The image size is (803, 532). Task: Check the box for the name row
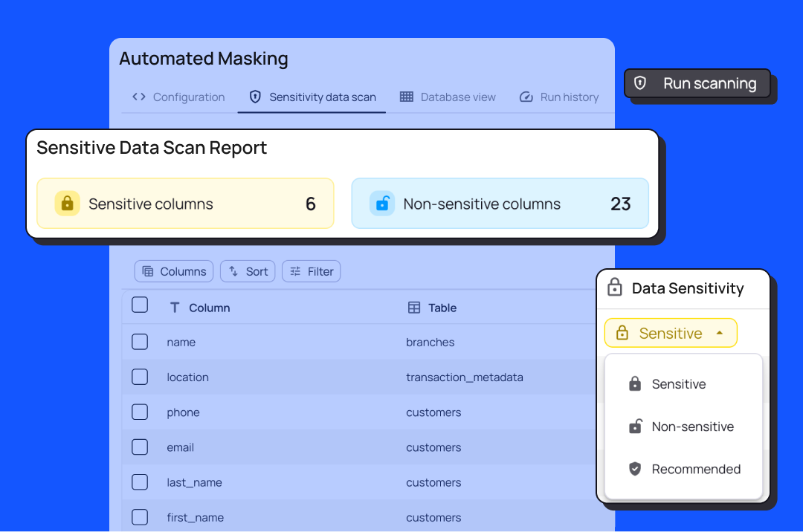[140, 342]
